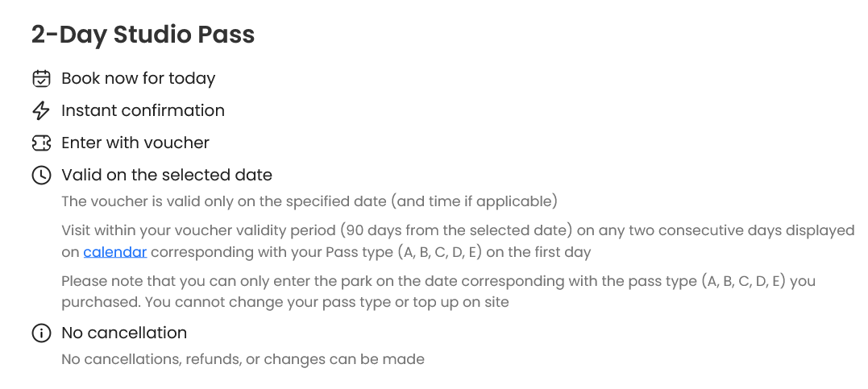Click the No cancellations, refunds, or changes text
868x389 pixels.
pyautogui.click(x=243, y=360)
